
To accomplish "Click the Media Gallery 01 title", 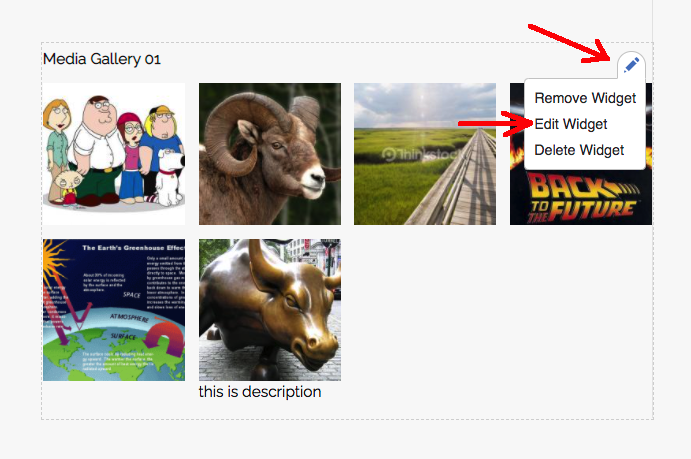I will [102, 59].
